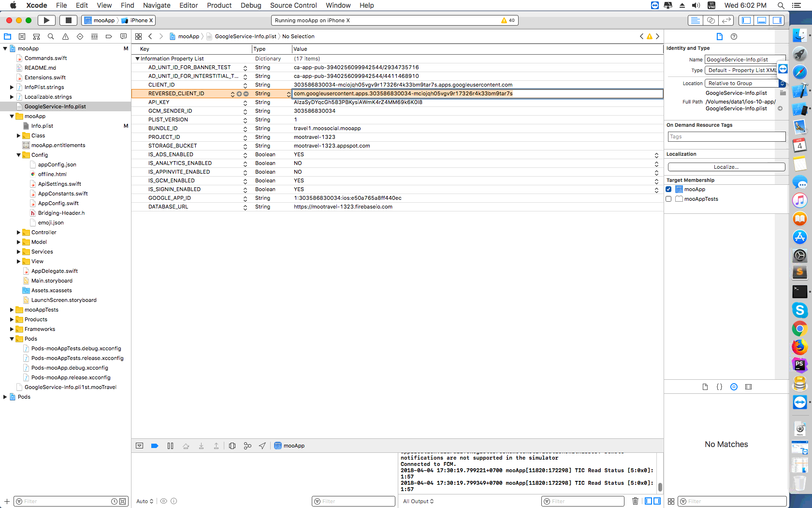
Task: Open the Breakpoint navigator icon
Action: (x=109, y=36)
